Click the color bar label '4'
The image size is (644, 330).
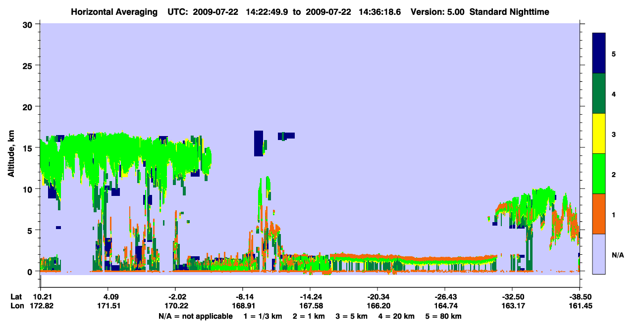coord(614,94)
